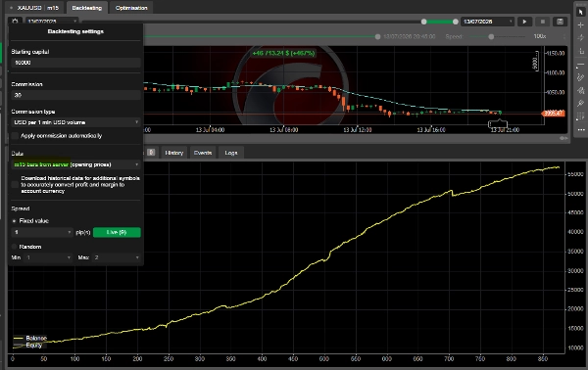Edit the Starting capital field

75,63
